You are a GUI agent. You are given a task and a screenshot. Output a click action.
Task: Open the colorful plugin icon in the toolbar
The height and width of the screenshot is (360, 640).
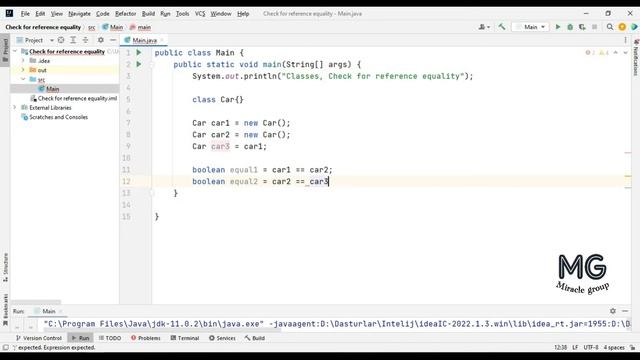click(x=634, y=27)
